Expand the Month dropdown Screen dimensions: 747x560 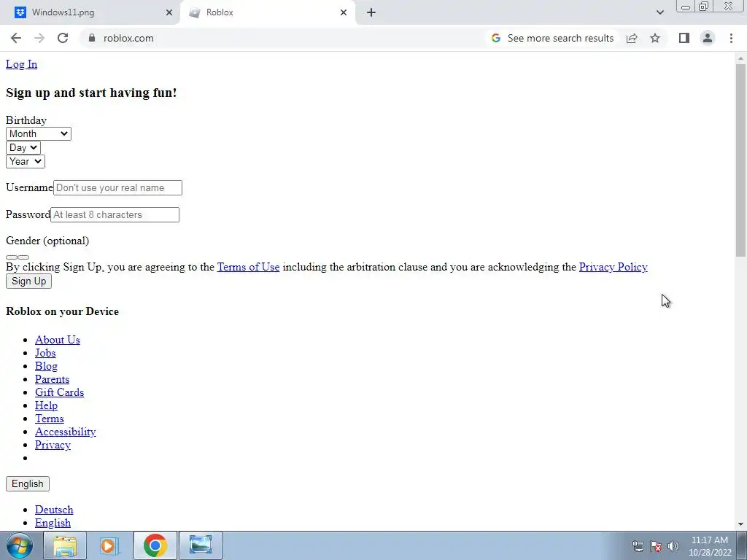tap(39, 134)
